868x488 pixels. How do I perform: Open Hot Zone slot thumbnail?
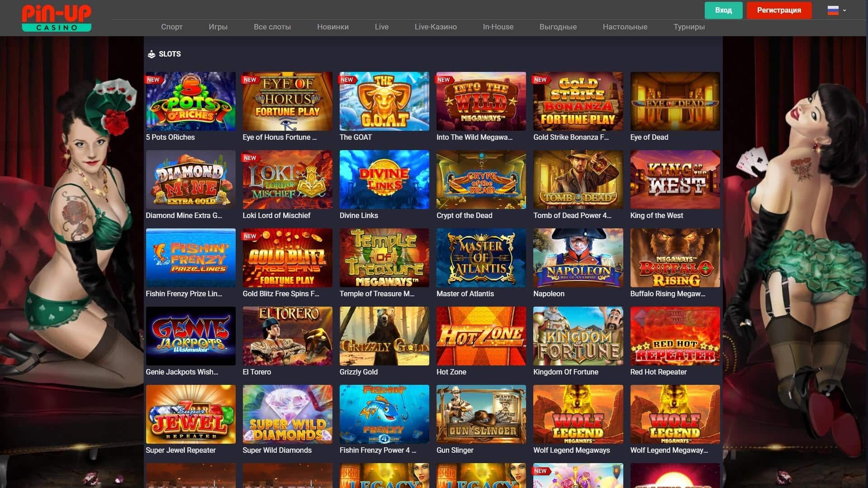pos(481,336)
